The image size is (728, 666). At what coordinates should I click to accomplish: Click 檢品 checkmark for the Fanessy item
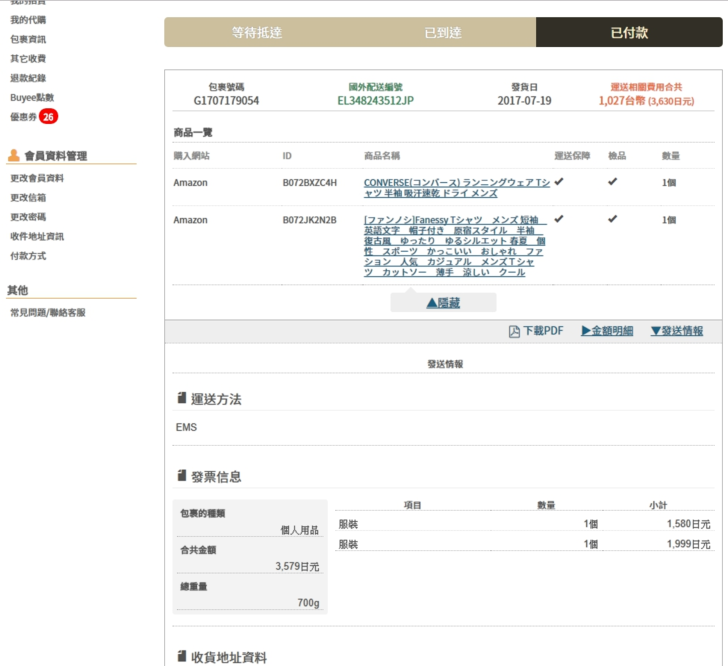click(x=612, y=219)
